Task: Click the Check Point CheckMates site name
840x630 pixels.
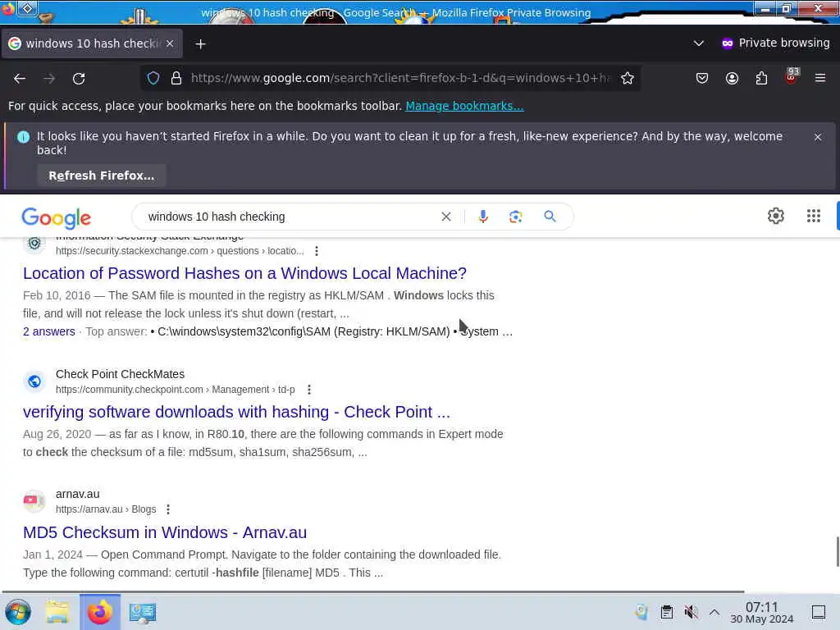Action: tap(120, 374)
